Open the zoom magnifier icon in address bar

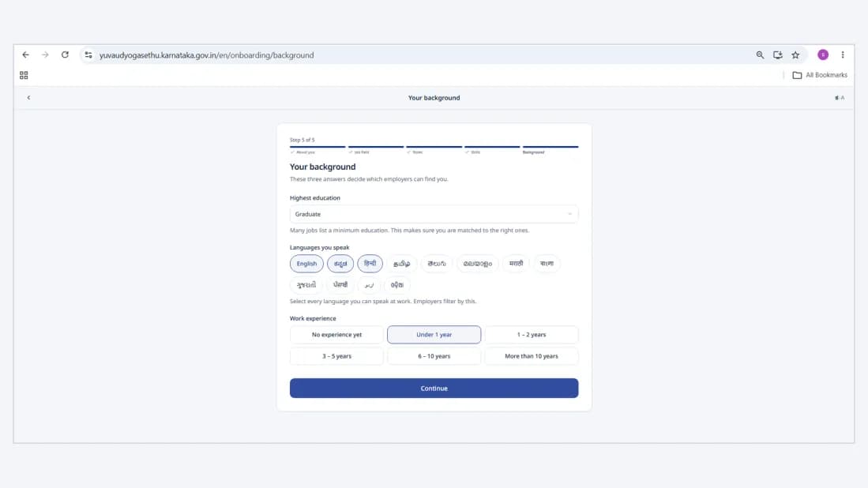coord(760,54)
